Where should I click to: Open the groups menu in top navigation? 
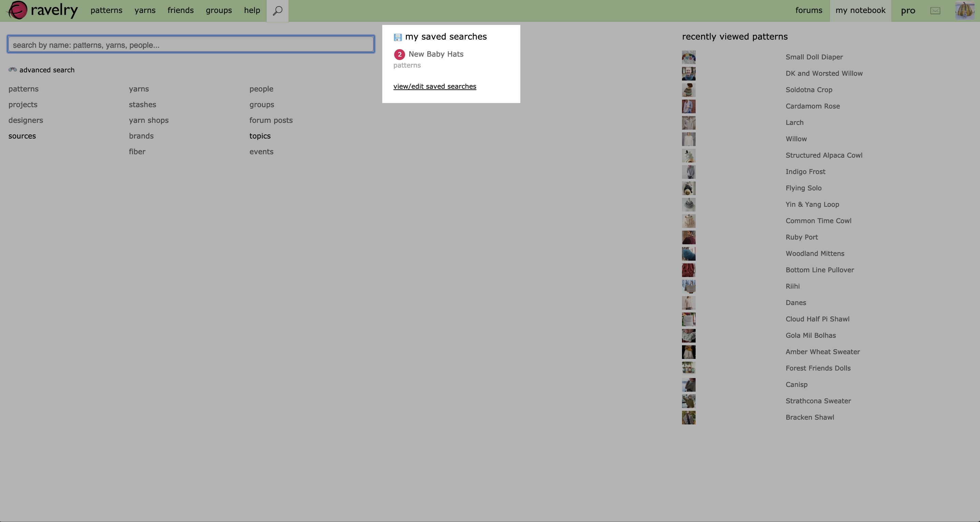(219, 10)
